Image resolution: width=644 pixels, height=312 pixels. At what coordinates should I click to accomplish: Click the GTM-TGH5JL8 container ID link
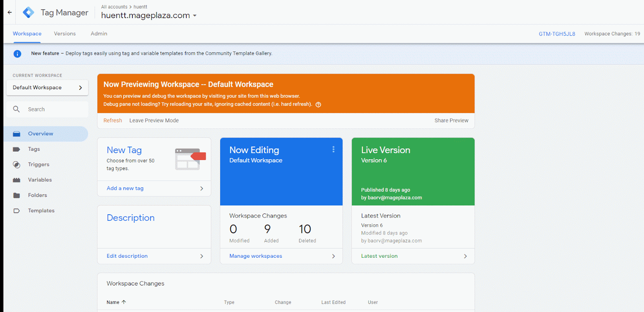coord(557,34)
